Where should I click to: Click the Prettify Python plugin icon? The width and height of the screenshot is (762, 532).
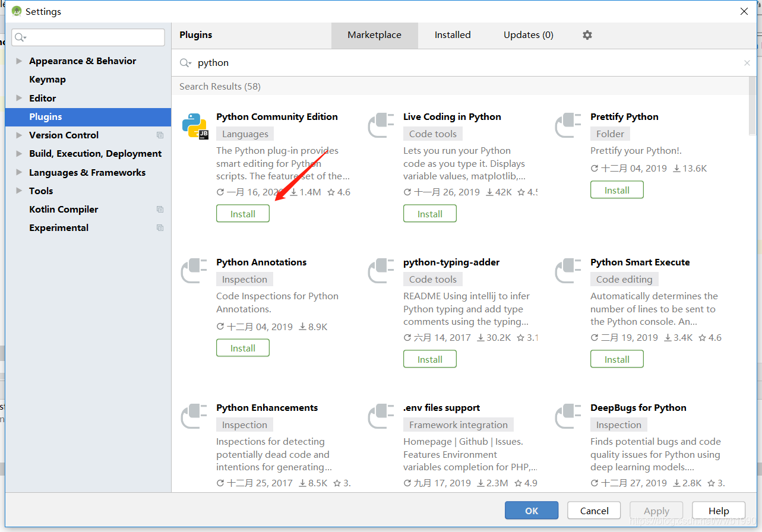(x=568, y=125)
